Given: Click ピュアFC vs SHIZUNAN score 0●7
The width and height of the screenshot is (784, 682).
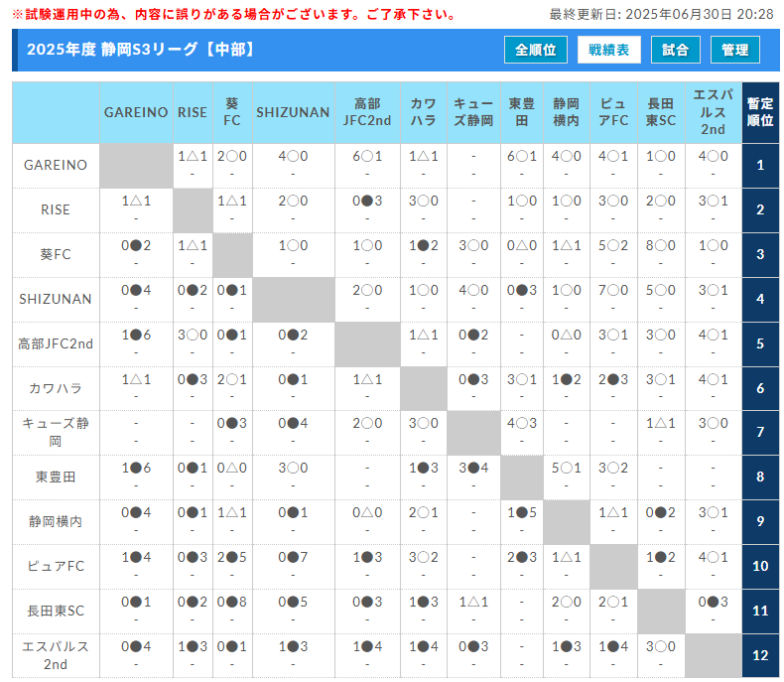Looking at the screenshot, I should [293, 557].
